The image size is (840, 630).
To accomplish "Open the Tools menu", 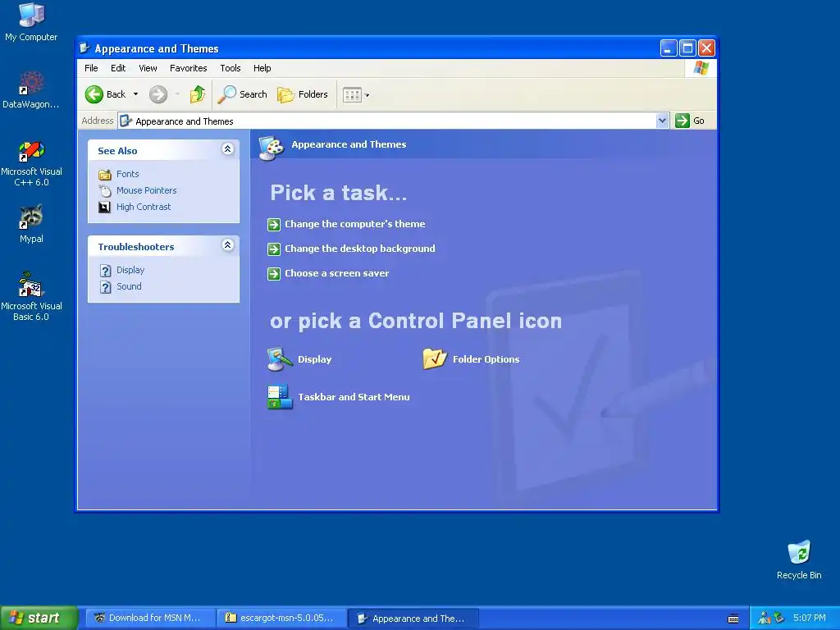I will pyautogui.click(x=231, y=68).
